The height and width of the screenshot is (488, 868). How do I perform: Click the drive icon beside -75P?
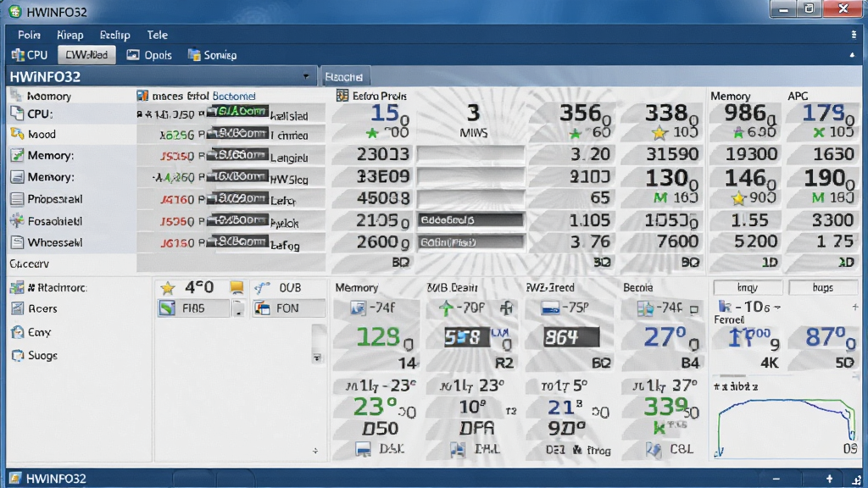point(550,308)
